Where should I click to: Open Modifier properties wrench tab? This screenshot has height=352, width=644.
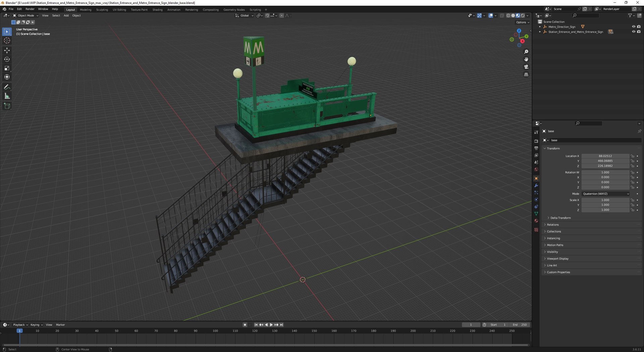pos(536,186)
